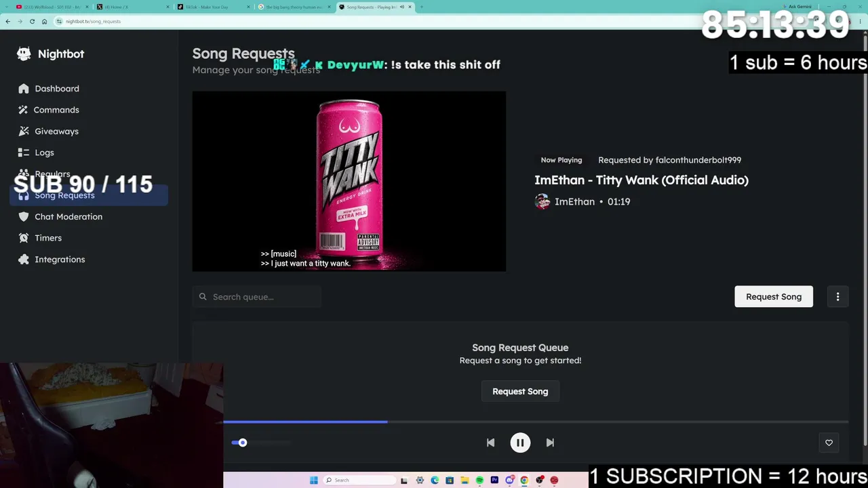Open a new browser tab
The height and width of the screenshot is (488, 868).
pyautogui.click(x=421, y=7)
